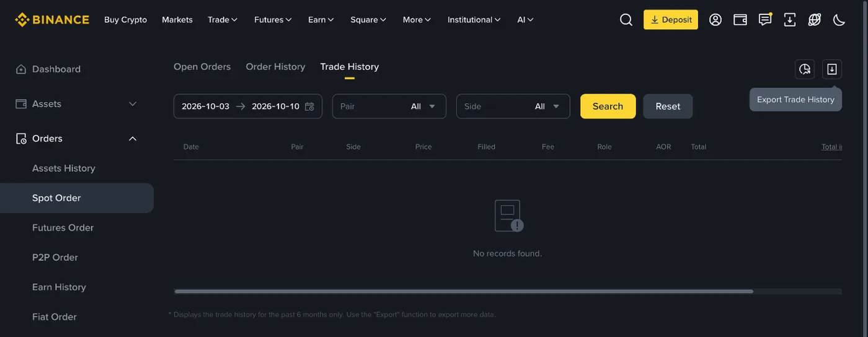
Task: Open the search magnifier icon
Action: coord(626,20)
